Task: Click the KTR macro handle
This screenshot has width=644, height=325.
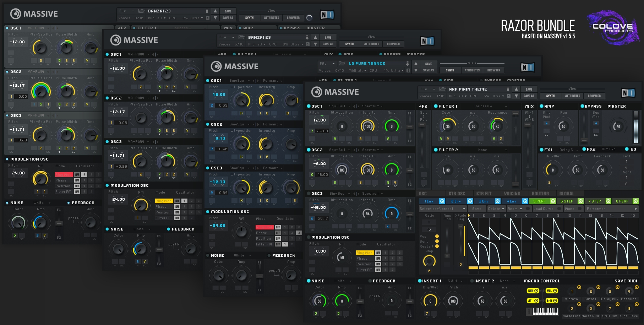Action: tap(533, 291)
